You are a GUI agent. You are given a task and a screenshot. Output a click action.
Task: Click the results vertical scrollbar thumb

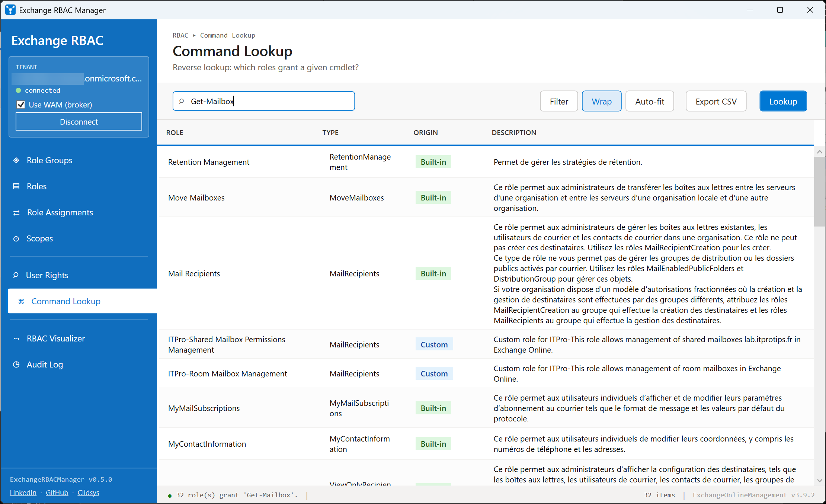pos(820,192)
